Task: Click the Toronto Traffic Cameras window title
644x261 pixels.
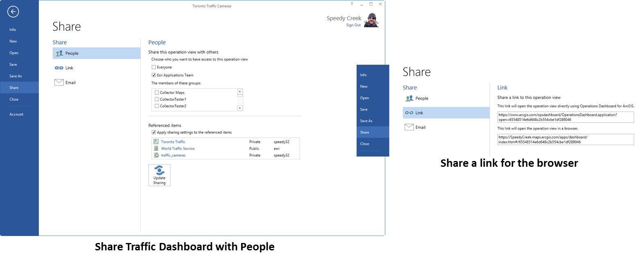Action: (x=212, y=6)
